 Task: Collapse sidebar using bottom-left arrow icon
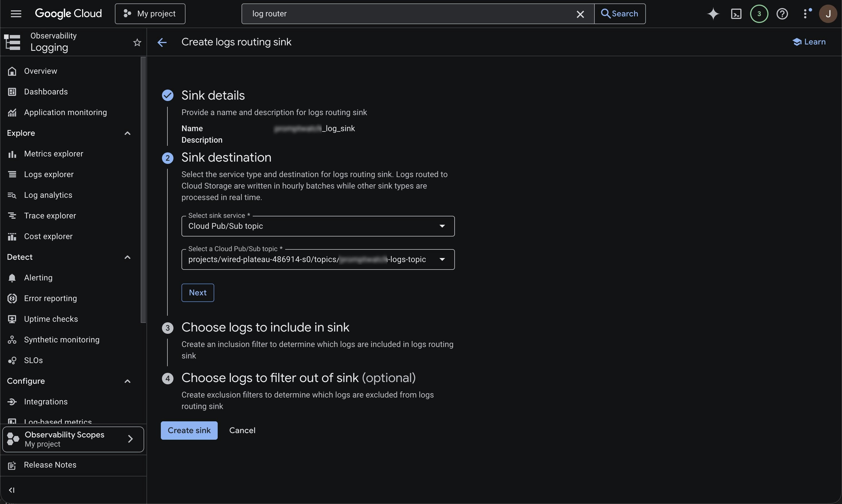(x=11, y=490)
